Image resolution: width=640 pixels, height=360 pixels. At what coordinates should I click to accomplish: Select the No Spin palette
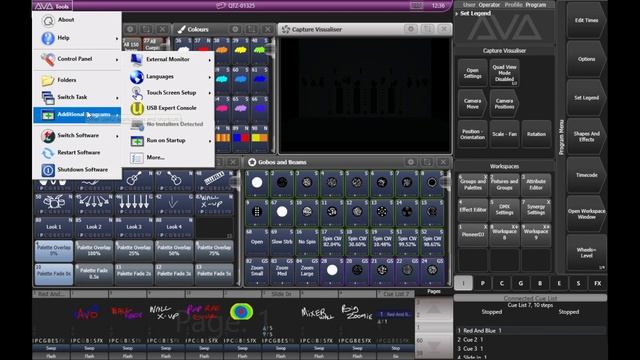point(307,241)
